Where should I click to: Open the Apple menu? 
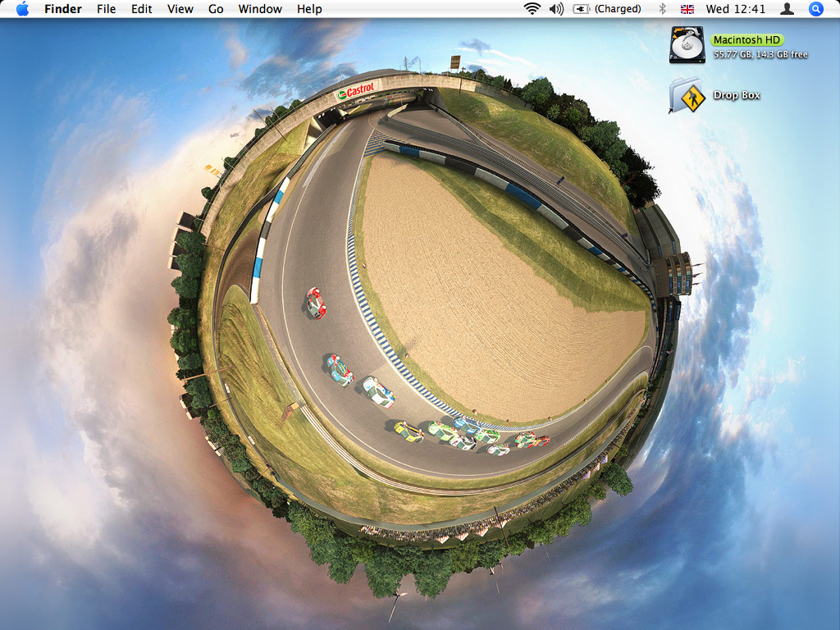click(x=22, y=8)
